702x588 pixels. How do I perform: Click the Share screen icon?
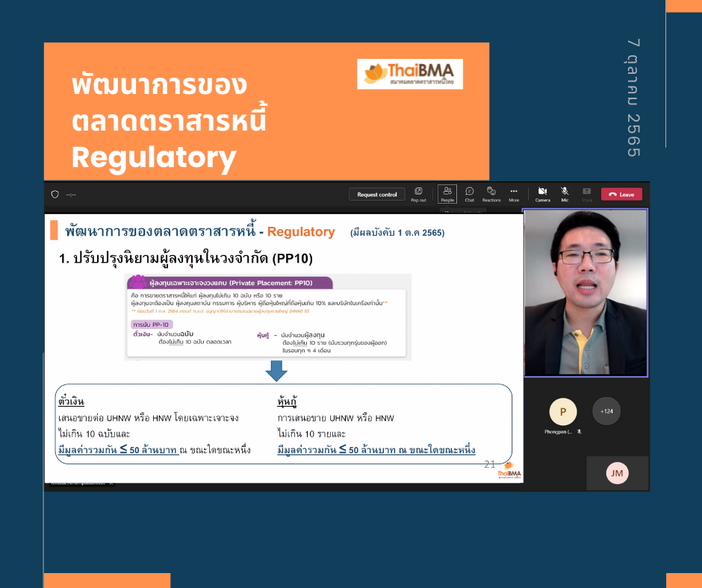coord(587,194)
